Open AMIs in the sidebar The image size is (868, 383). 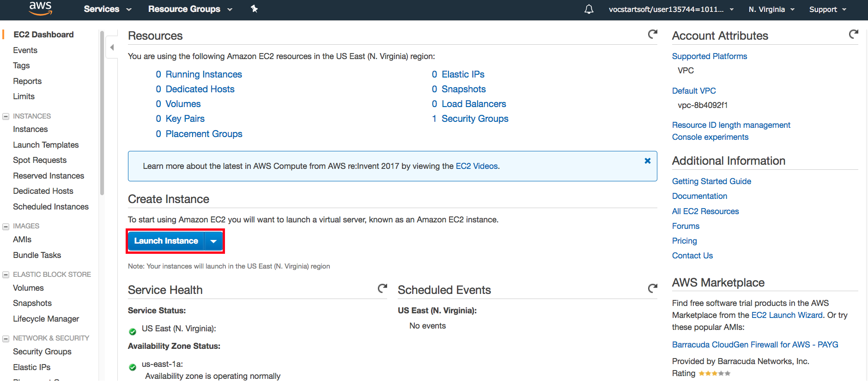pos(22,239)
